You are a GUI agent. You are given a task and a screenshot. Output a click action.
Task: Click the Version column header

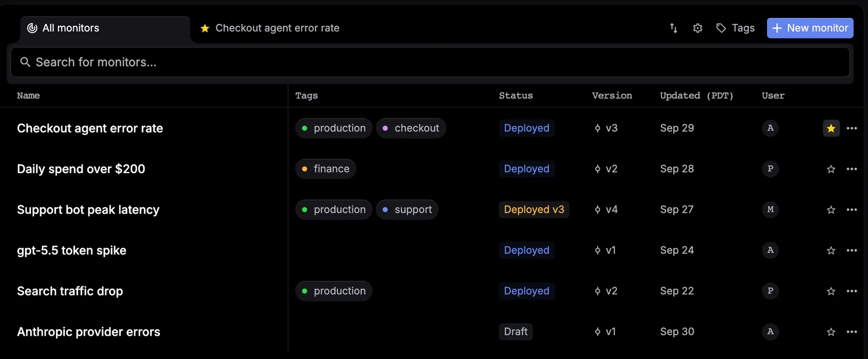click(x=612, y=96)
